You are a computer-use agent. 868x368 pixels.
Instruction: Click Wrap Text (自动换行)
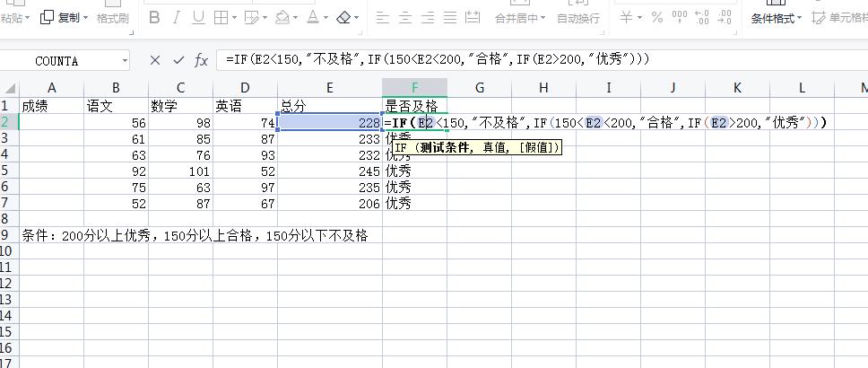point(578,18)
